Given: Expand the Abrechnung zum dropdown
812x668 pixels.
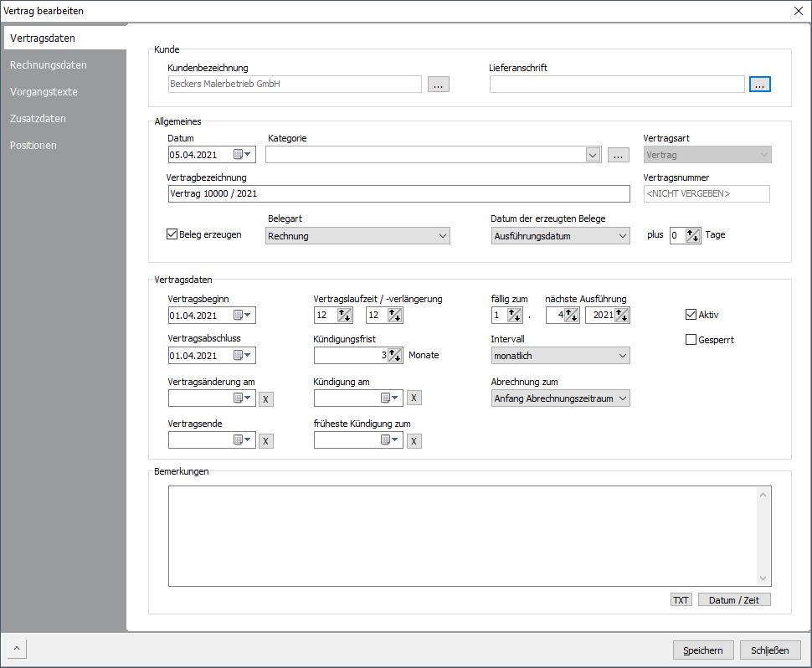Looking at the screenshot, I should tap(622, 398).
